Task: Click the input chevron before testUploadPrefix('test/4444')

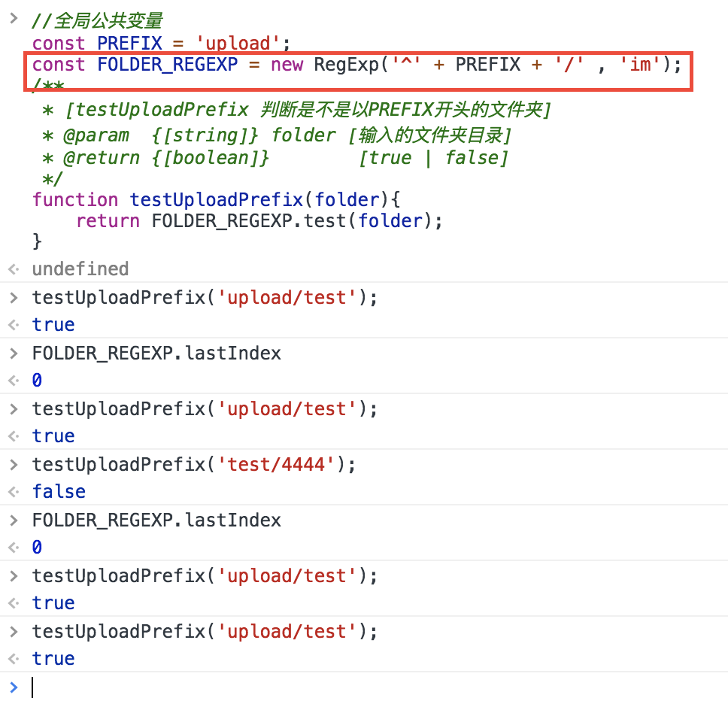Action: point(12,464)
